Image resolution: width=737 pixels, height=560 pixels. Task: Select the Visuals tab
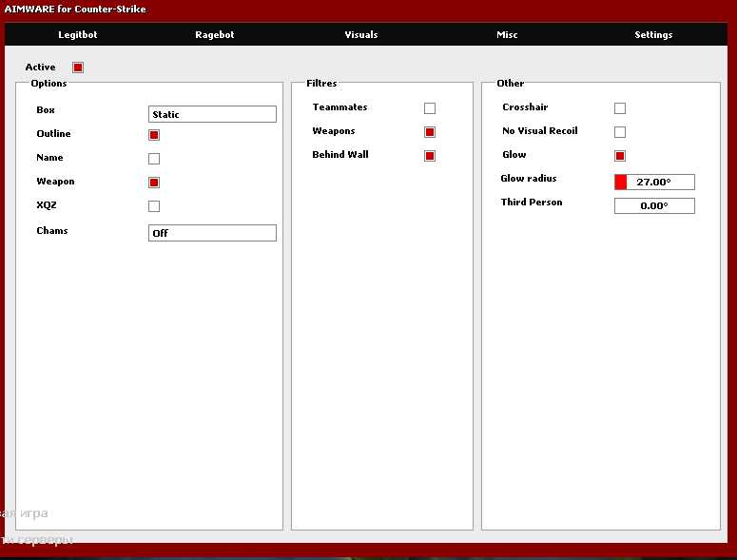click(x=360, y=35)
